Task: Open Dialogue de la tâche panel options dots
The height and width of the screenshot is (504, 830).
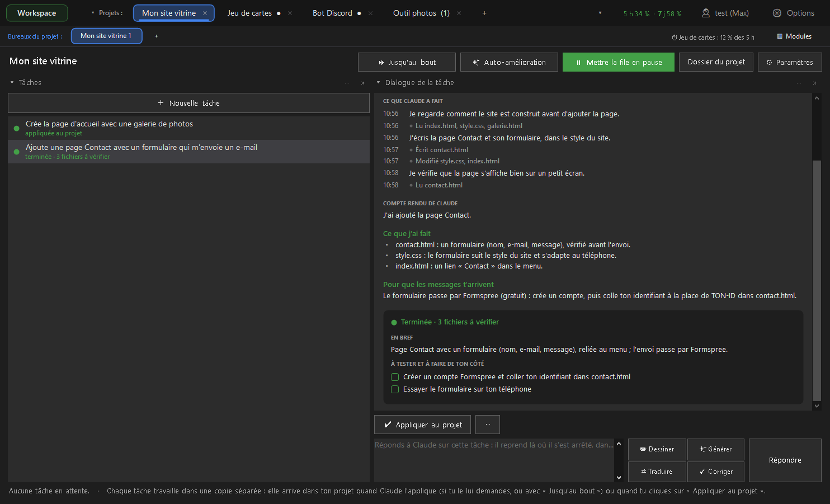Action: 799,83
